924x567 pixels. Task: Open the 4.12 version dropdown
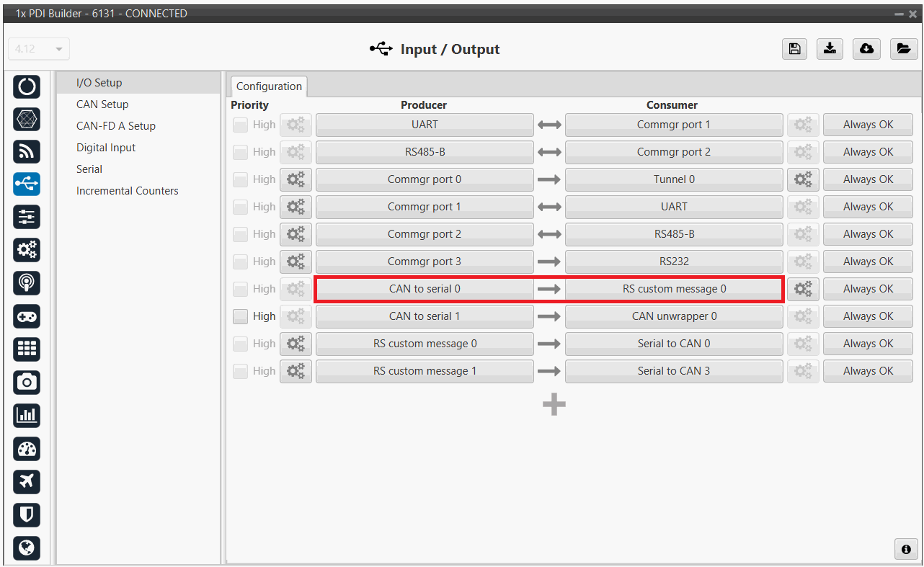tap(39, 49)
